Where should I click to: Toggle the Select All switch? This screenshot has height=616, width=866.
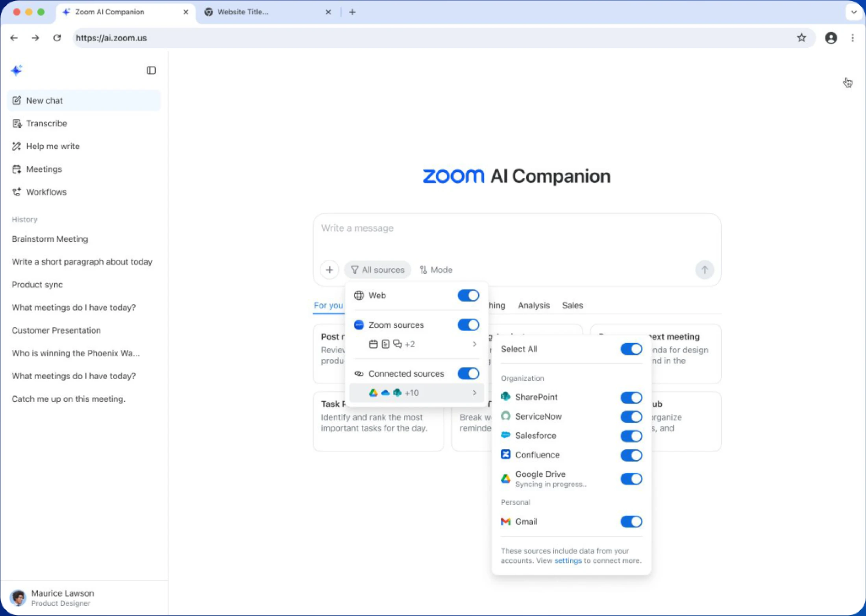point(631,349)
